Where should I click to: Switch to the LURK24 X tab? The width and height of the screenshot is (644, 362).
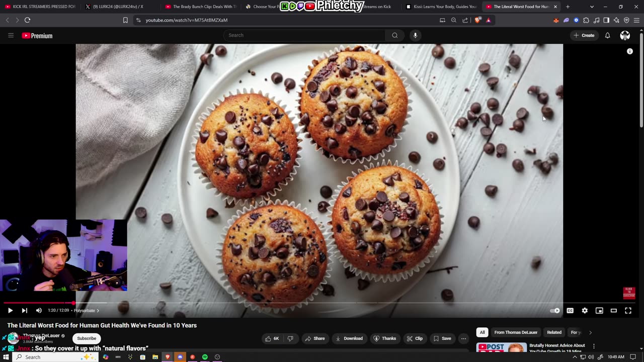tap(119, 7)
